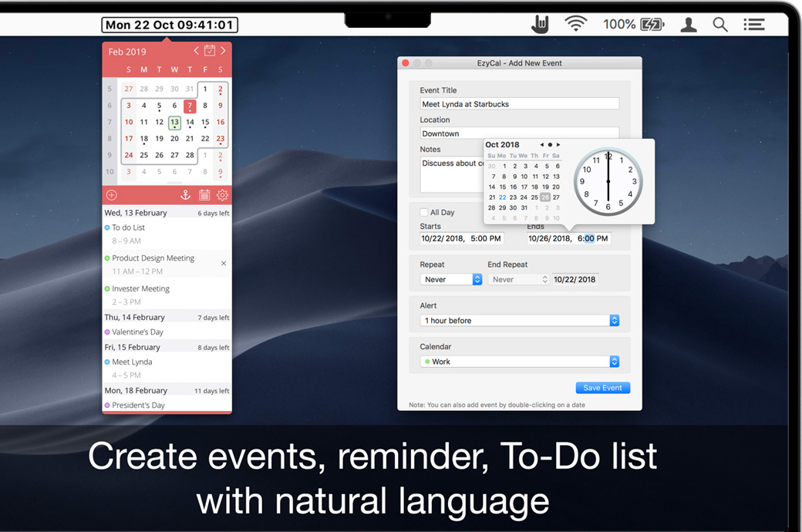Open the calendar grid view icon
Viewport: 802px width, 532px height.
(x=204, y=195)
